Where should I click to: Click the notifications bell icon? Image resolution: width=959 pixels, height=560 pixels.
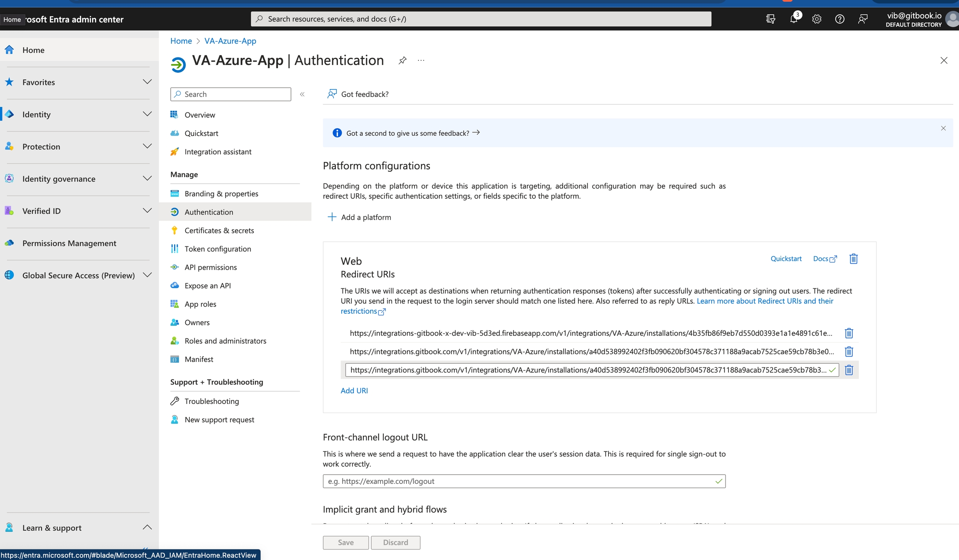click(x=793, y=19)
